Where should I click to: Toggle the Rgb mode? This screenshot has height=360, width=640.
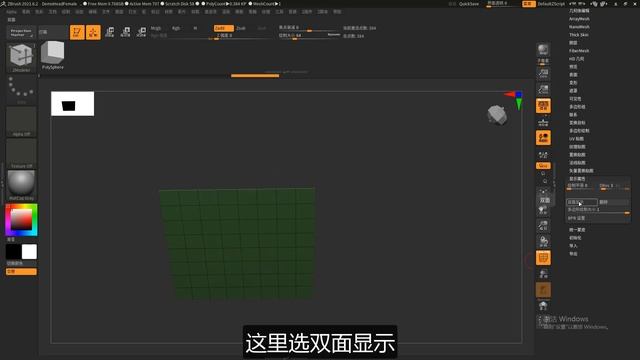(x=176, y=28)
